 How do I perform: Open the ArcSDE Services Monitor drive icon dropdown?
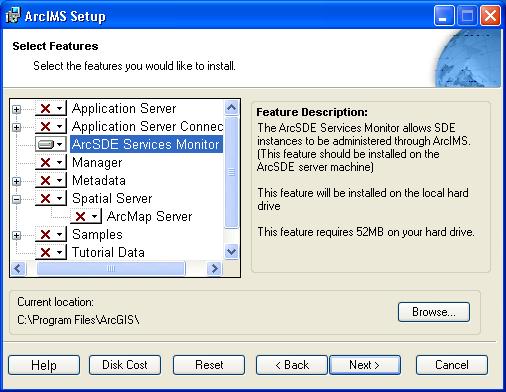point(51,144)
